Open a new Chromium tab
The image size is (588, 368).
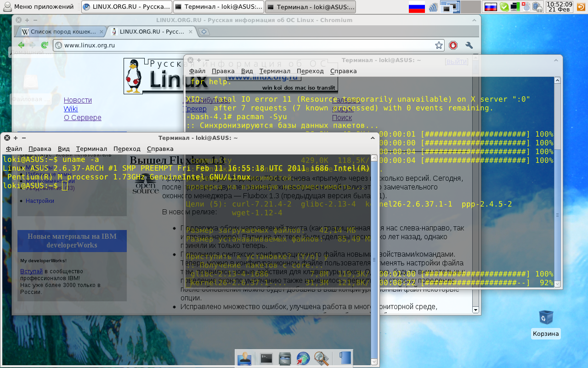click(204, 32)
